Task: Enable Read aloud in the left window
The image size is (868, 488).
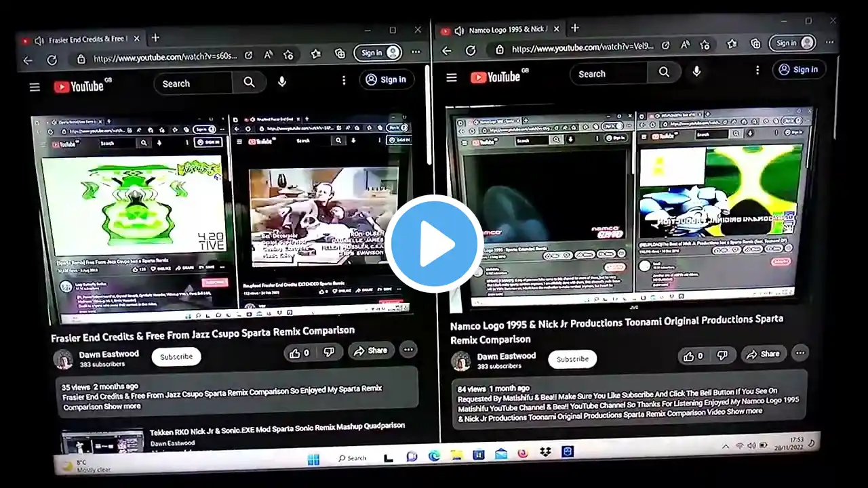Action: [x=269, y=56]
